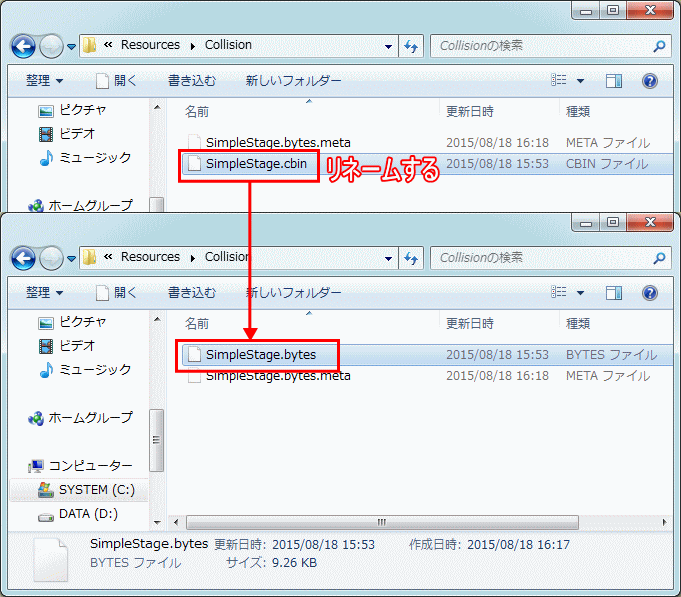Click search magnifier icon in upper window
The height and width of the screenshot is (597, 681).
point(659,46)
